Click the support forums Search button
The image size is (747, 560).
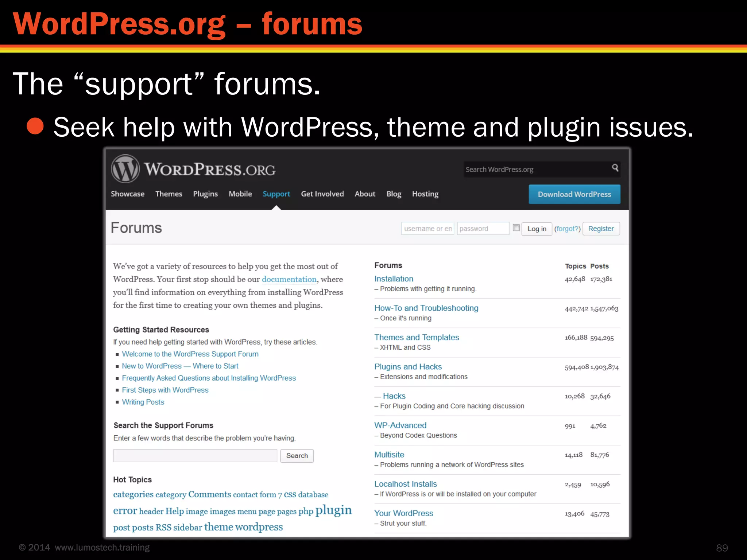pos(297,456)
